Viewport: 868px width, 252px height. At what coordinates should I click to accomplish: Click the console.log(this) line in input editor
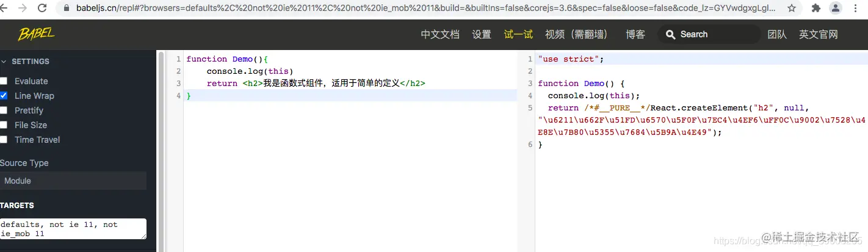pos(250,71)
